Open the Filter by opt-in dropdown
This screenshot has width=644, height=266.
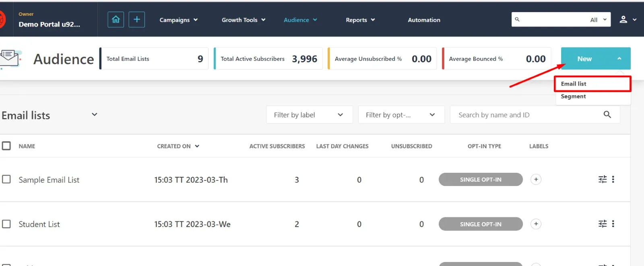tap(401, 115)
